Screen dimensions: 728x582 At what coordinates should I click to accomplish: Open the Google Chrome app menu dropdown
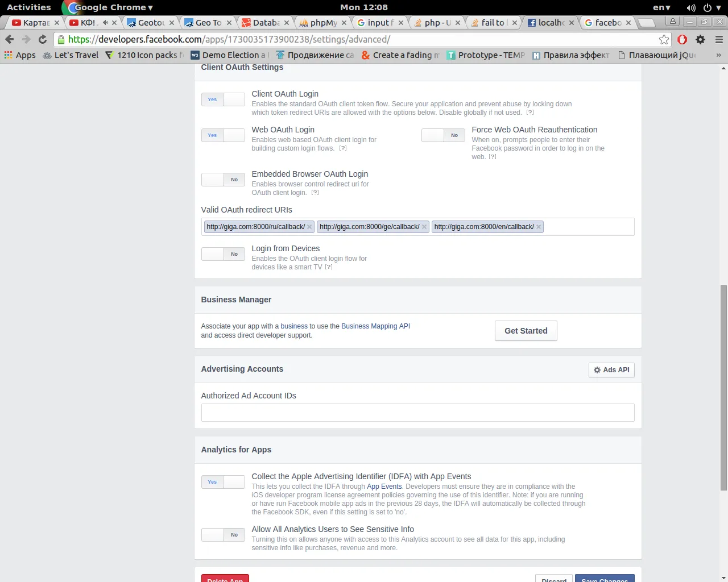click(108, 7)
